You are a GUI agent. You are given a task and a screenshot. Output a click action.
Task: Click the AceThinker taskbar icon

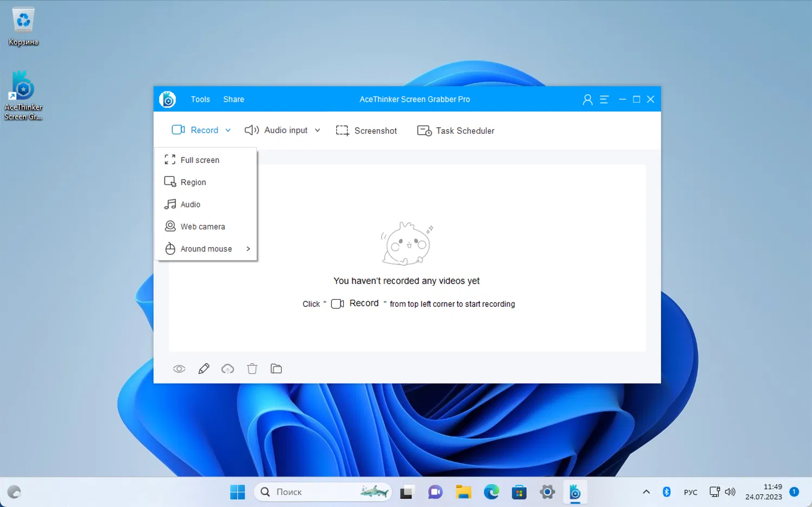tap(575, 492)
